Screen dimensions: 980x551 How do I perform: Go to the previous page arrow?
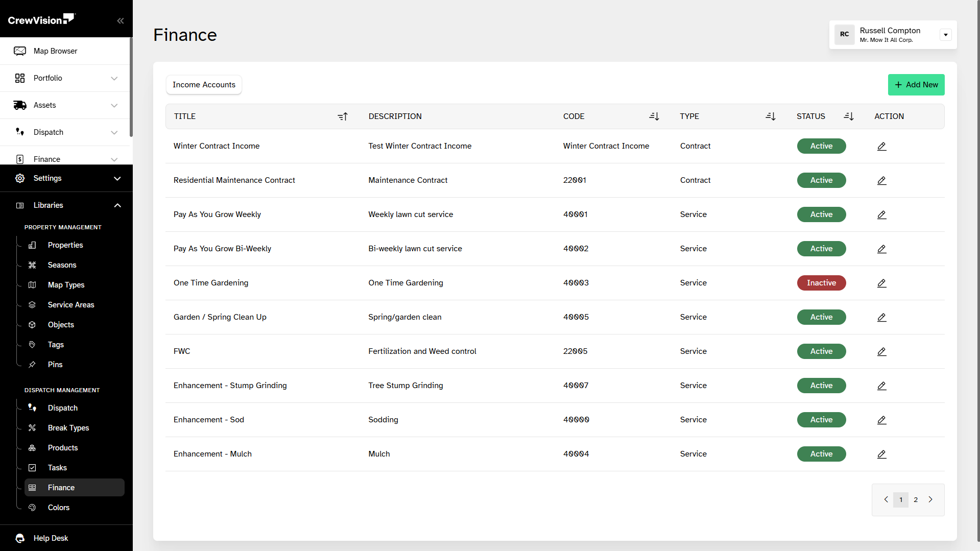[x=886, y=499]
